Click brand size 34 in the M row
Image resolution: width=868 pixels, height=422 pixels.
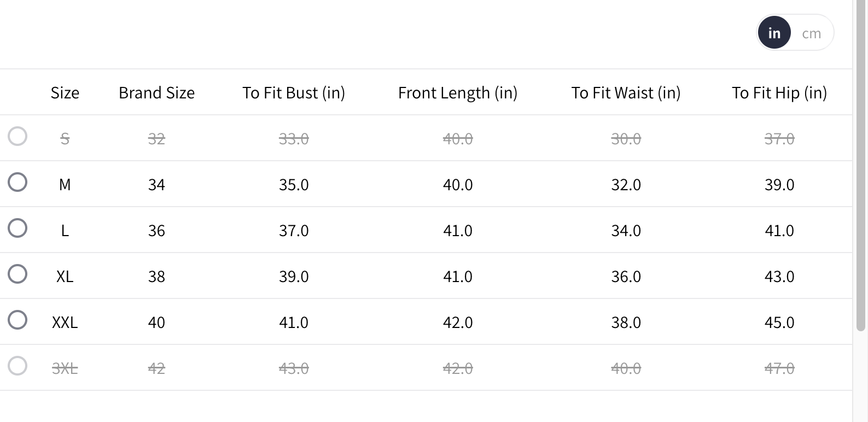tap(156, 185)
